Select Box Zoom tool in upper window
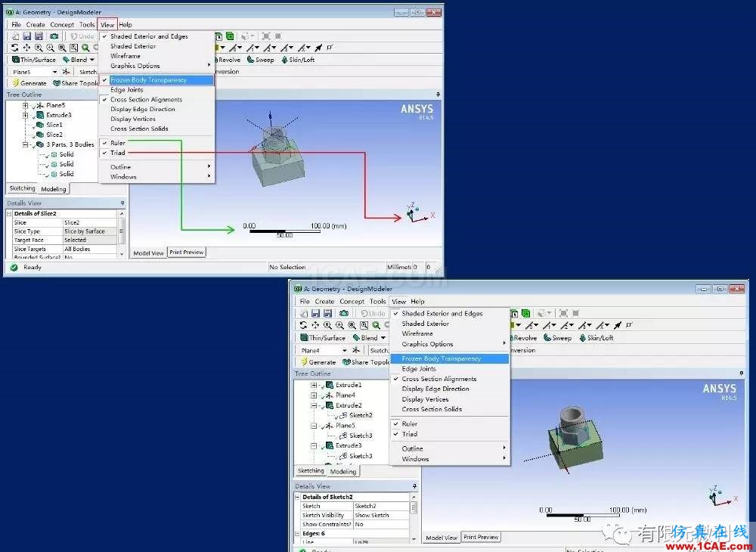Image resolution: width=756 pixels, height=552 pixels. point(50,48)
